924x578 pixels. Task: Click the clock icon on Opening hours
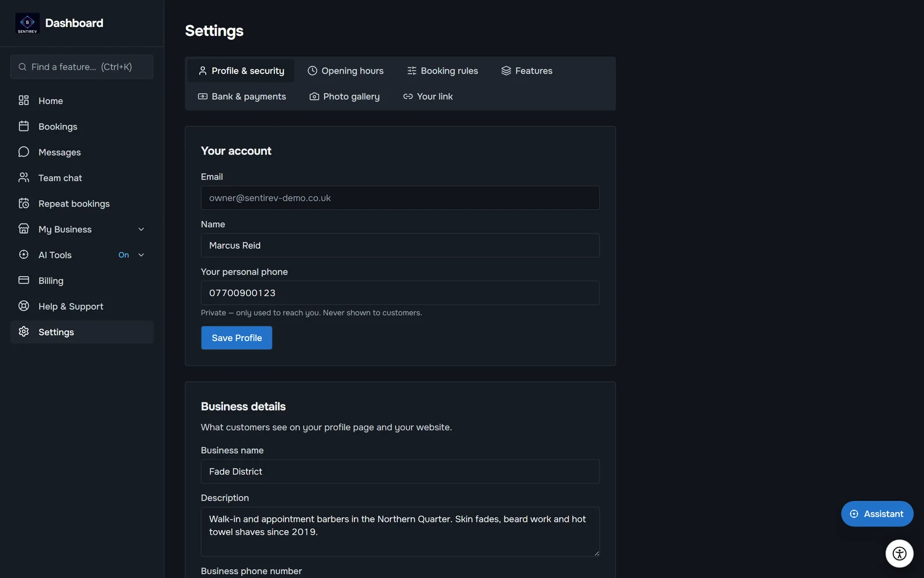point(312,71)
